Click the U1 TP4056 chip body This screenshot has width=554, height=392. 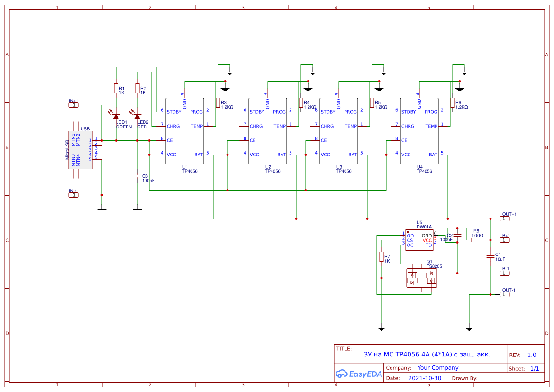point(185,131)
